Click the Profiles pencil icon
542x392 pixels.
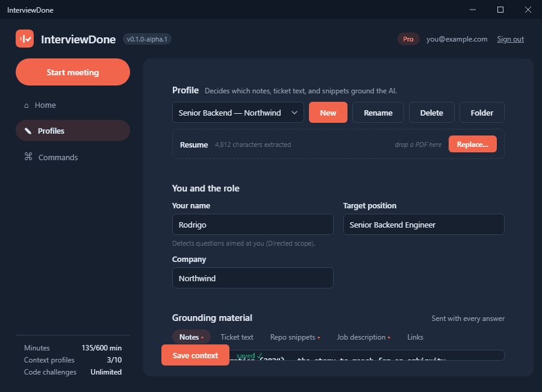pos(28,131)
